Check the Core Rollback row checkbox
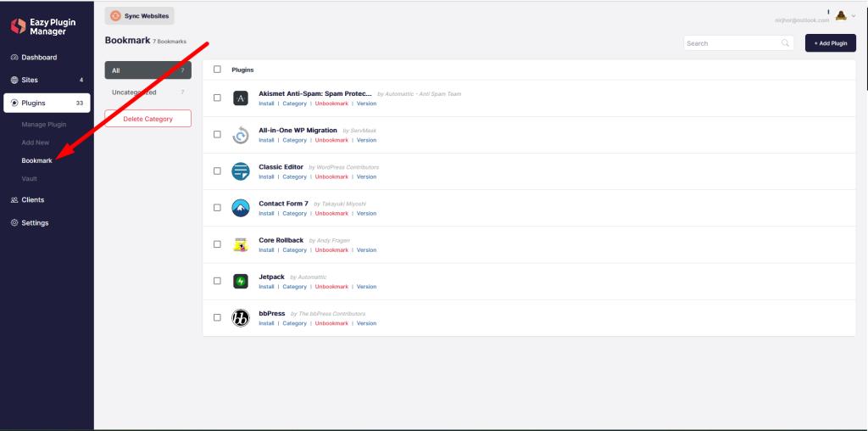Screen dimensions: 868x431 (217, 244)
